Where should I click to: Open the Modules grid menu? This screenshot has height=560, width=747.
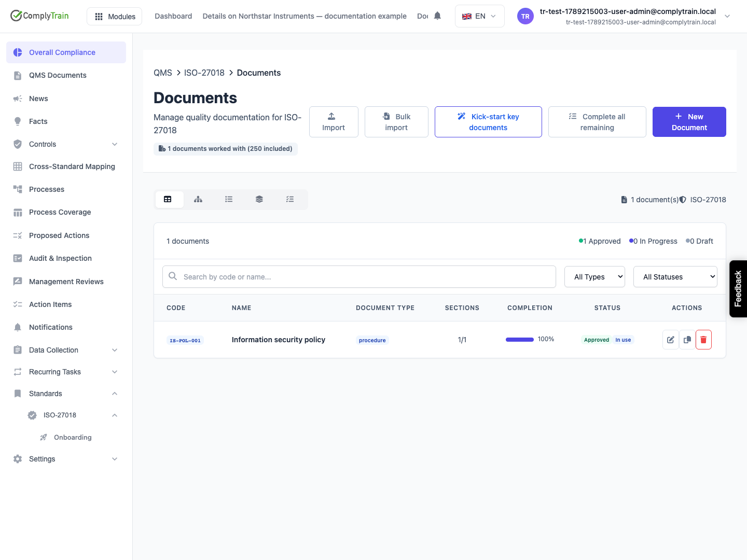[115, 17]
